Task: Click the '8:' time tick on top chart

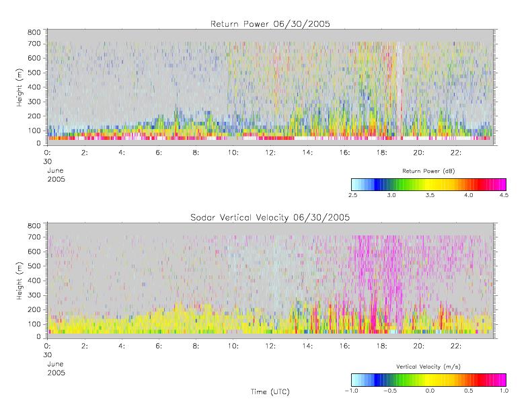Action: [196, 153]
